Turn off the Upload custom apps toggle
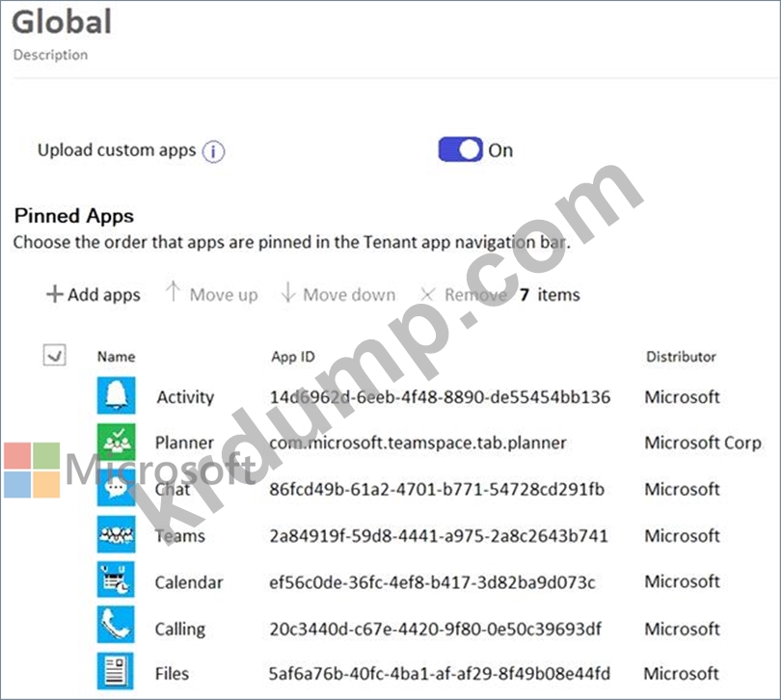Screen dimensions: 781x700 click(x=460, y=149)
